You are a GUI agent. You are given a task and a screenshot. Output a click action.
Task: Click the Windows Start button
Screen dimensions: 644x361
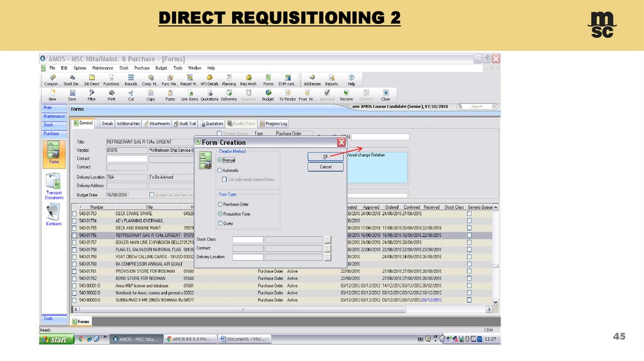coord(57,339)
